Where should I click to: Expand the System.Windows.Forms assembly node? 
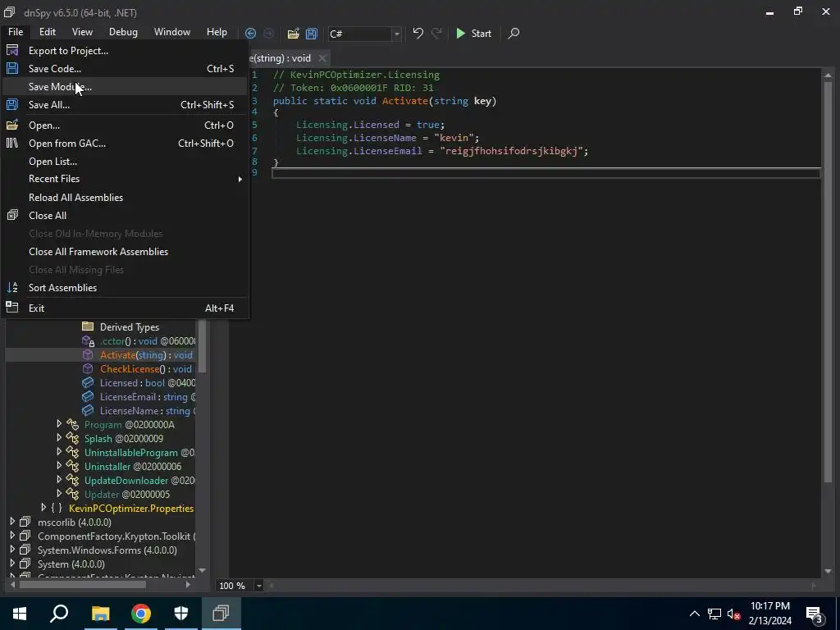(x=12, y=550)
